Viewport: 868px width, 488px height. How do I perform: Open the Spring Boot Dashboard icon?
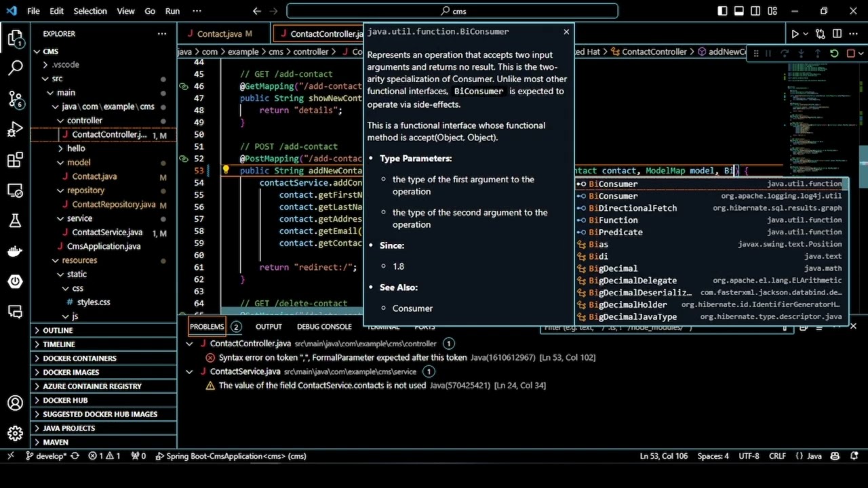pos(15,281)
